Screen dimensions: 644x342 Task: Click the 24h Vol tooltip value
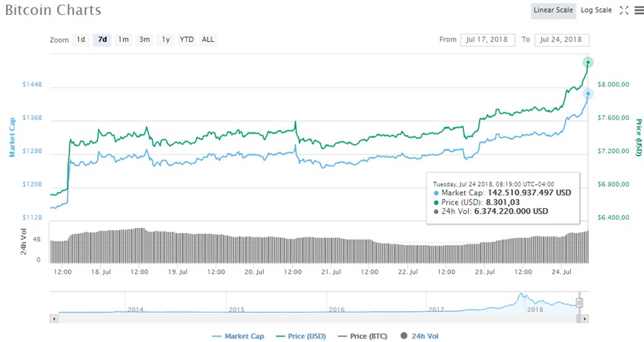click(x=511, y=212)
